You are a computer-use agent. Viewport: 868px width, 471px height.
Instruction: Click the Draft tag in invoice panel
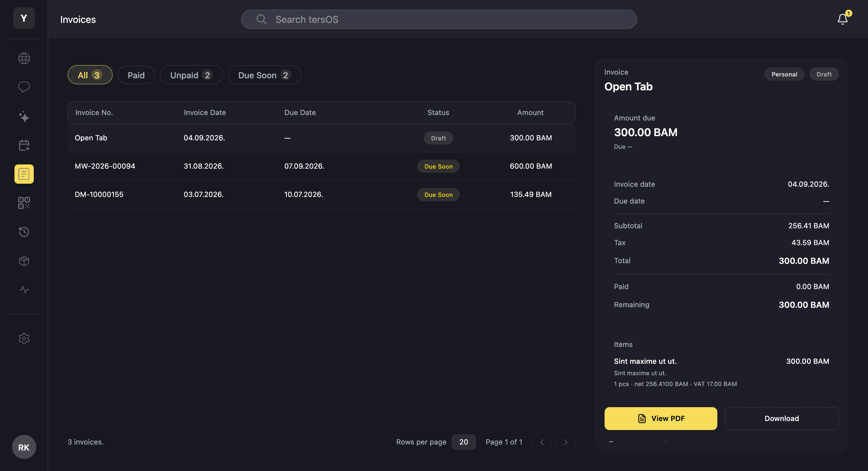tap(824, 74)
